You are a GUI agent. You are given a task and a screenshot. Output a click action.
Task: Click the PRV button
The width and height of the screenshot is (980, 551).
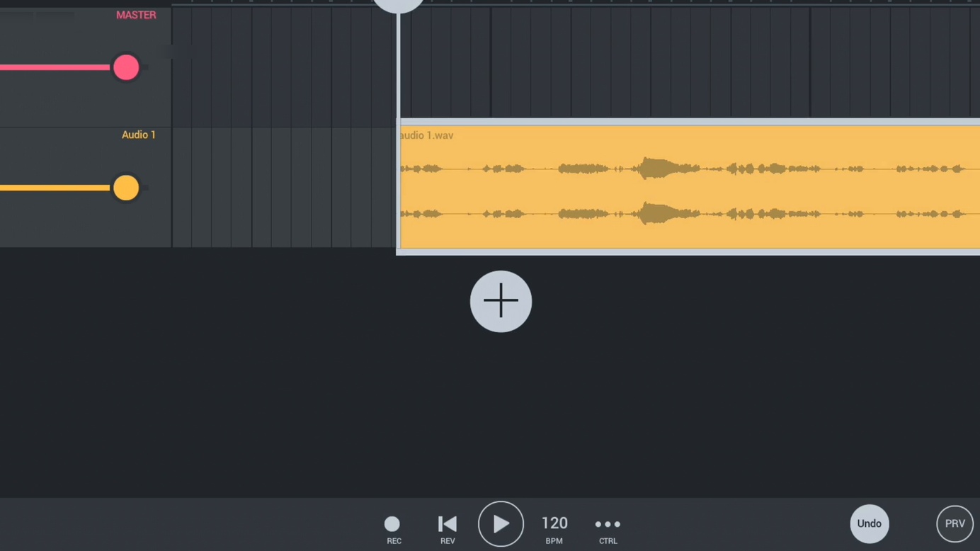(955, 524)
